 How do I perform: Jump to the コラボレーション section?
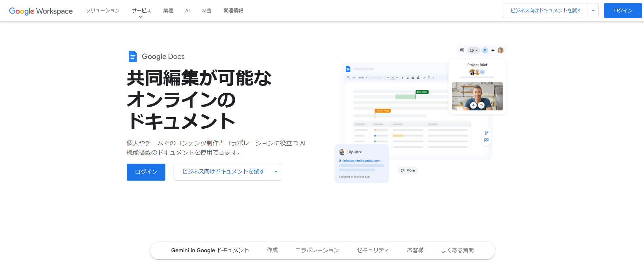317,250
